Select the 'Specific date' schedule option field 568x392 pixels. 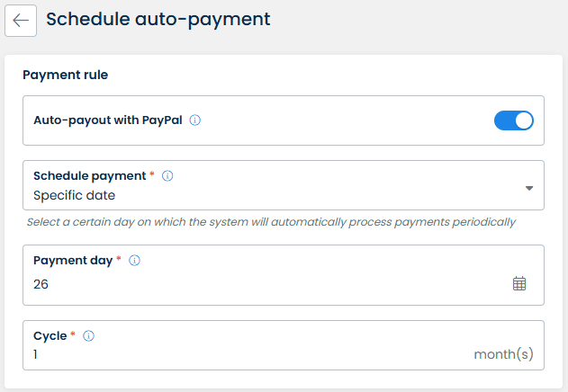point(75,195)
